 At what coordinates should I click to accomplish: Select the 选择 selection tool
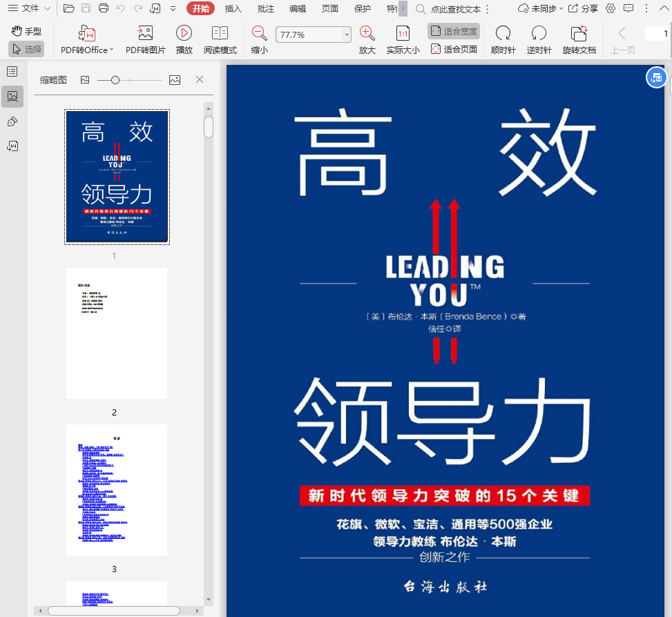coord(26,49)
